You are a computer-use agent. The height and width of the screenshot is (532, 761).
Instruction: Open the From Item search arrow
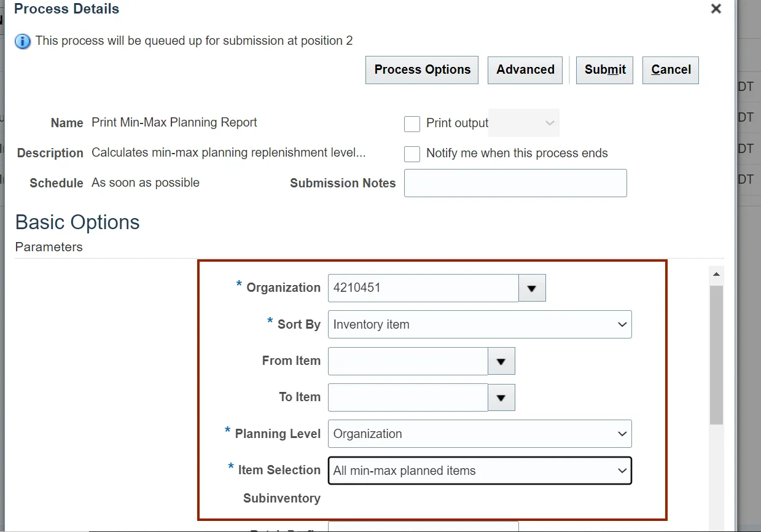[x=501, y=361]
